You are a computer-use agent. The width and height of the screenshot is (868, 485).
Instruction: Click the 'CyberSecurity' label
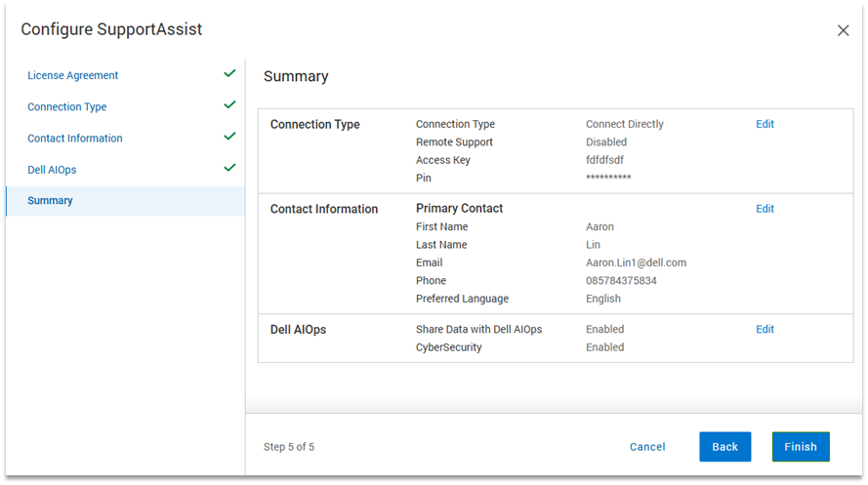click(448, 347)
